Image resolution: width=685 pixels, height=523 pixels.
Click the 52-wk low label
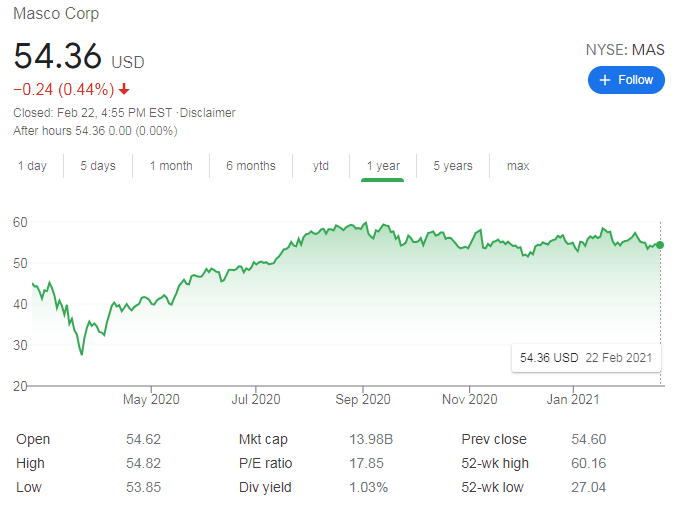pyautogui.click(x=492, y=487)
